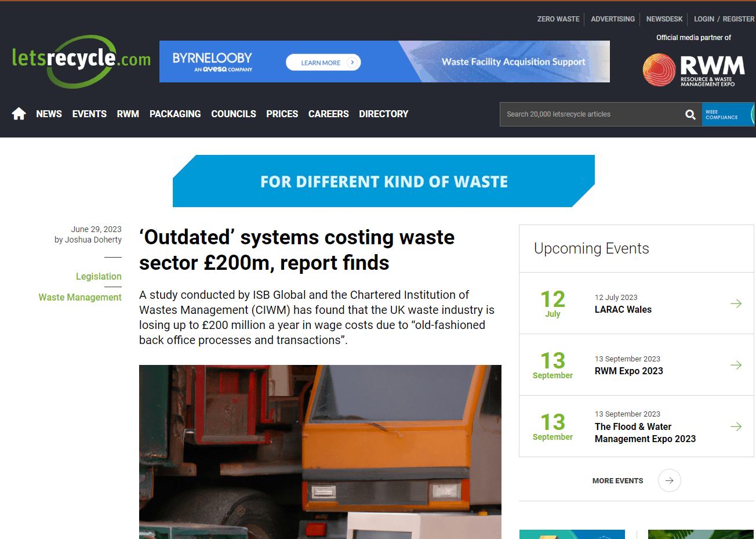Image resolution: width=756 pixels, height=539 pixels.
Task: Click the LOGIN link
Action: pos(704,19)
